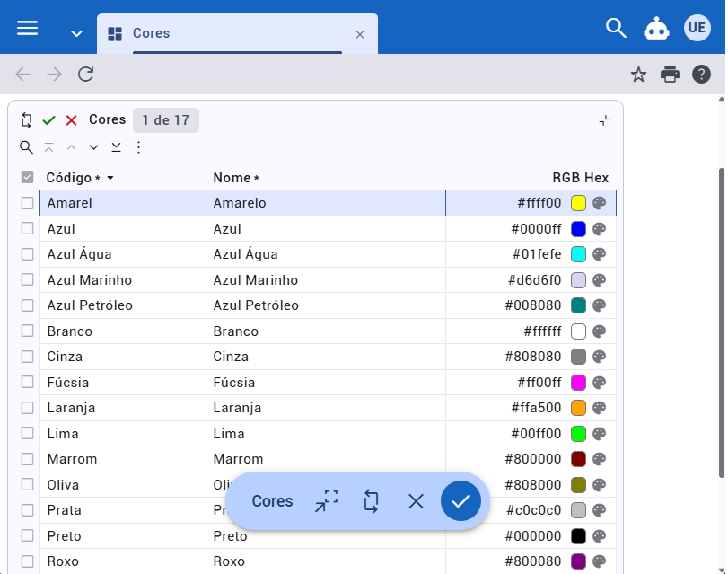
Task: Check the Amarel row checkbox
Action: click(x=28, y=203)
